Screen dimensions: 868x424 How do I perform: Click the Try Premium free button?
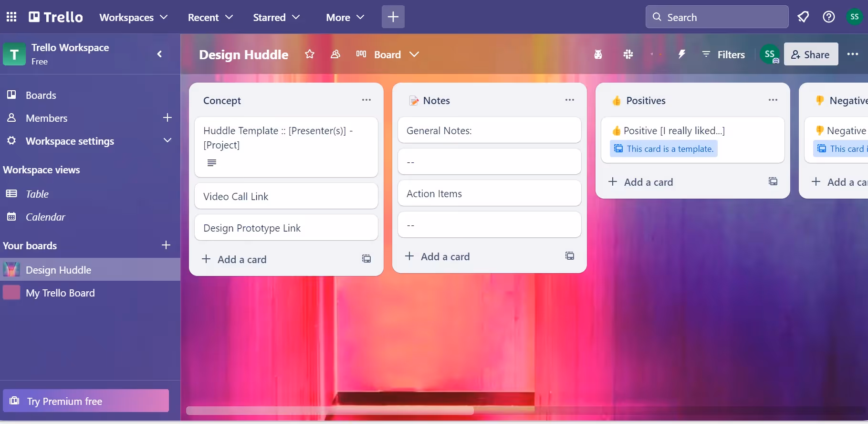coord(86,401)
